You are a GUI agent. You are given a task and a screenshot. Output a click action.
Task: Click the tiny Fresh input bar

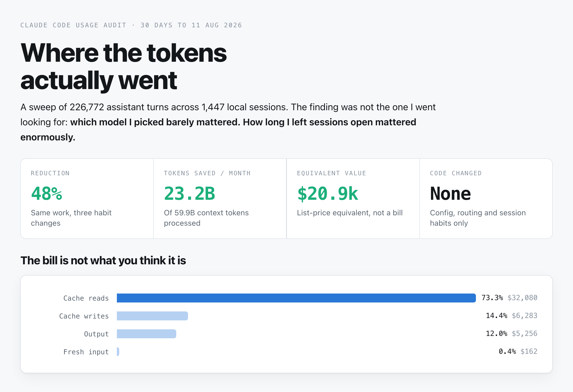118,351
